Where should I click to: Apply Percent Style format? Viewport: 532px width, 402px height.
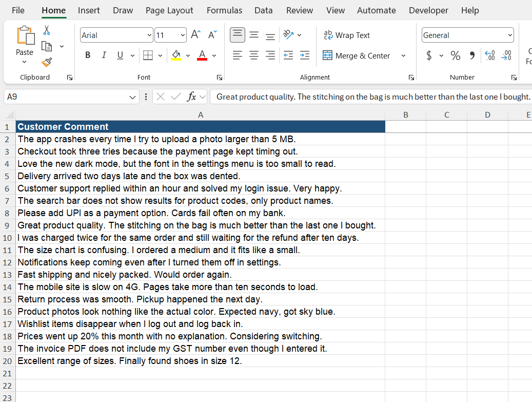point(456,55)
